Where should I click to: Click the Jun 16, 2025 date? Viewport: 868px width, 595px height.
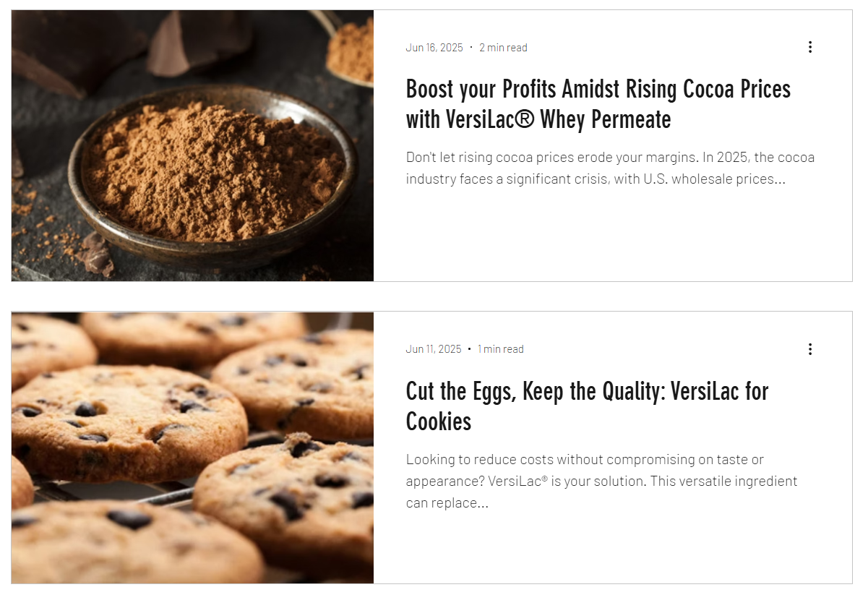coord(434,48)
